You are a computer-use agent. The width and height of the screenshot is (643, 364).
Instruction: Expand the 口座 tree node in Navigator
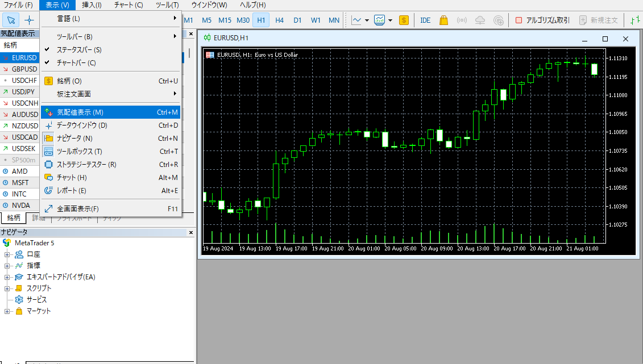coord(7,254)
